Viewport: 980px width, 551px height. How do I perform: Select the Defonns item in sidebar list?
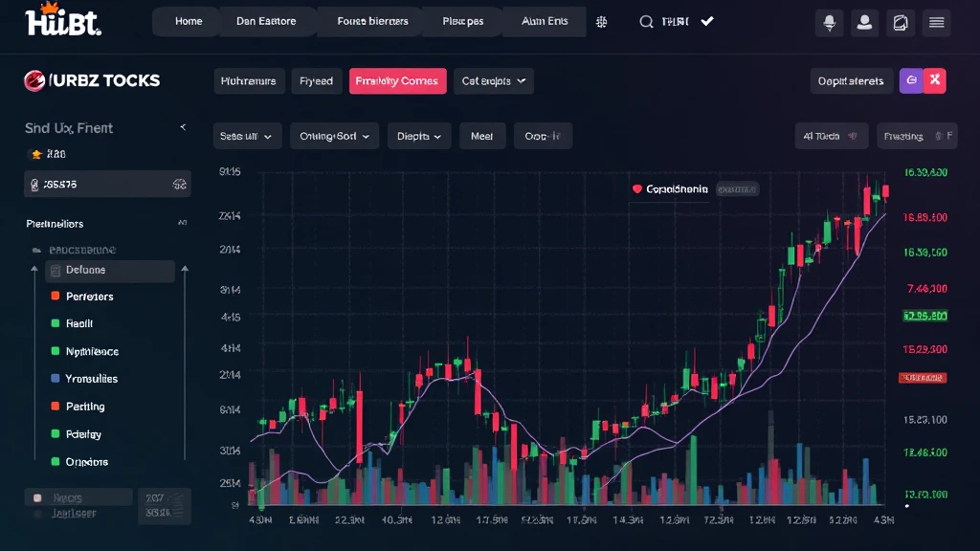tap(109, 271)
